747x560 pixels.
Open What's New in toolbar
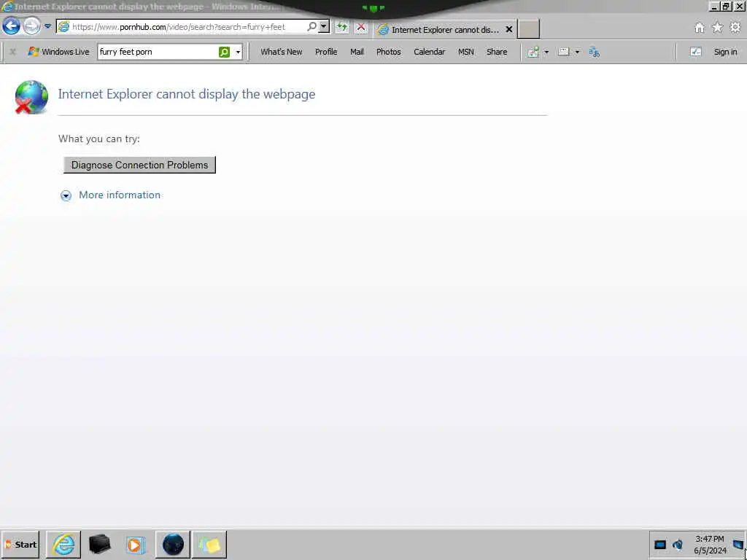281,52
